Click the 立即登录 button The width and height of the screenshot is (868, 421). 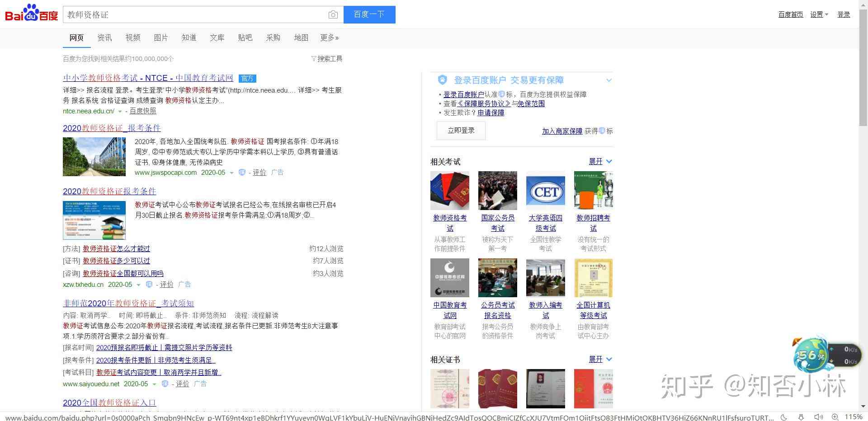461,131
